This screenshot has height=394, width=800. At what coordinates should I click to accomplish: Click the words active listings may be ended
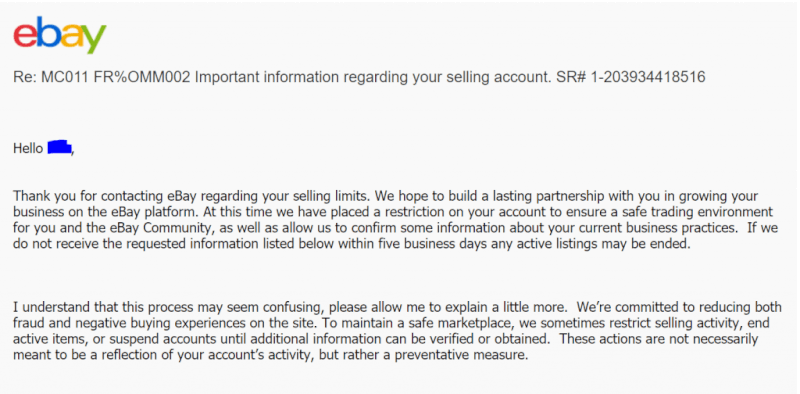605,244
